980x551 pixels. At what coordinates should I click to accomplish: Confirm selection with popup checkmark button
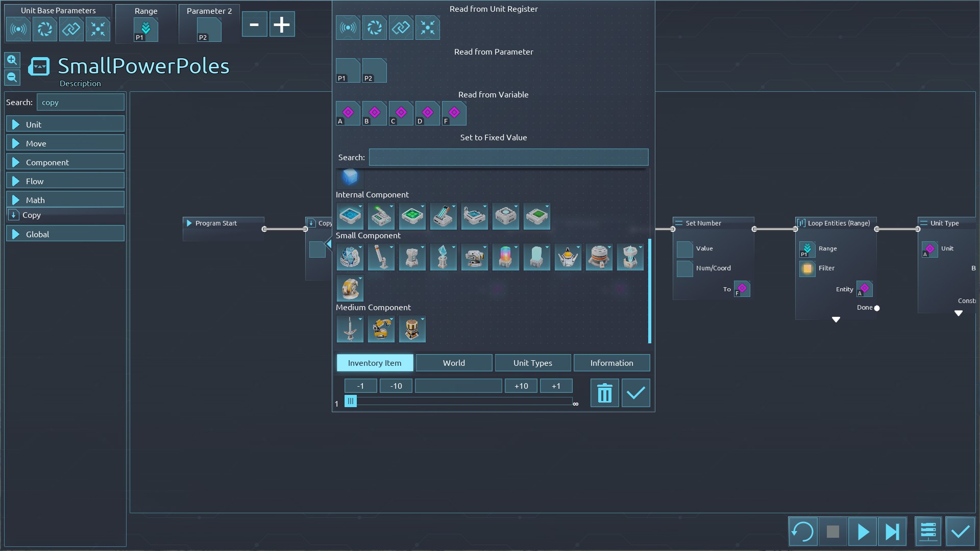[635, 393]
